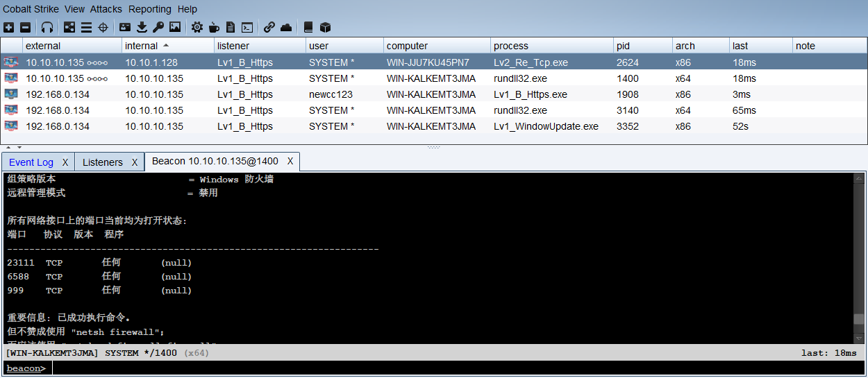Click port 23111 line in console output
The width and height of the screenshot is (868, 378).
coord(99,263)
